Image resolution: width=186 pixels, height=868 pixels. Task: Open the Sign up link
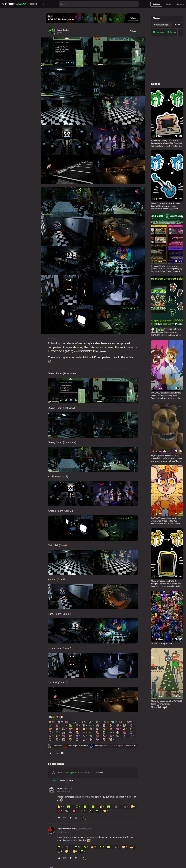coord(180,4)
